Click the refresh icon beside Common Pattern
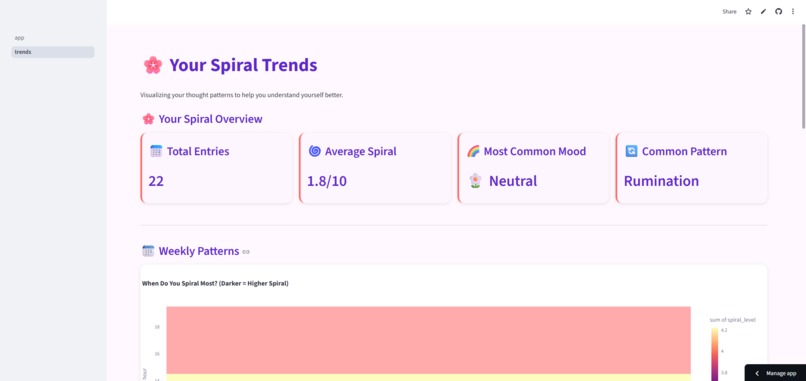 [631, 151]
